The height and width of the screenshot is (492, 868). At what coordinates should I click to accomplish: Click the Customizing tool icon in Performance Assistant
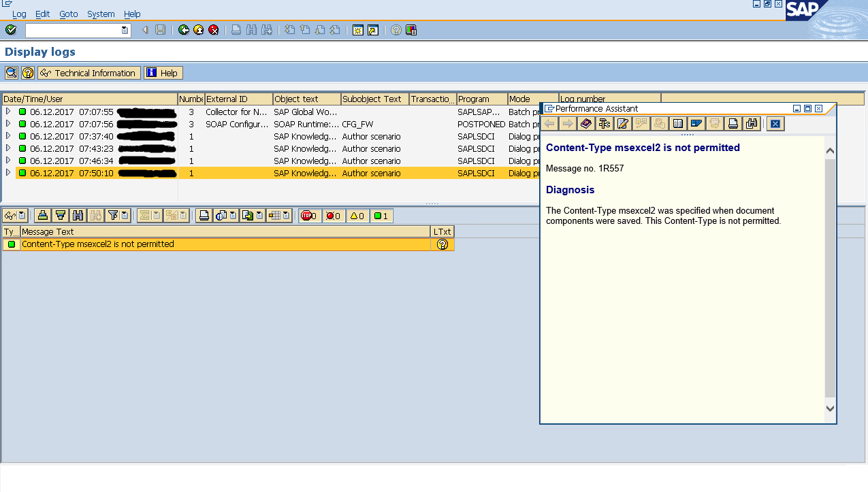pos(604,123)
